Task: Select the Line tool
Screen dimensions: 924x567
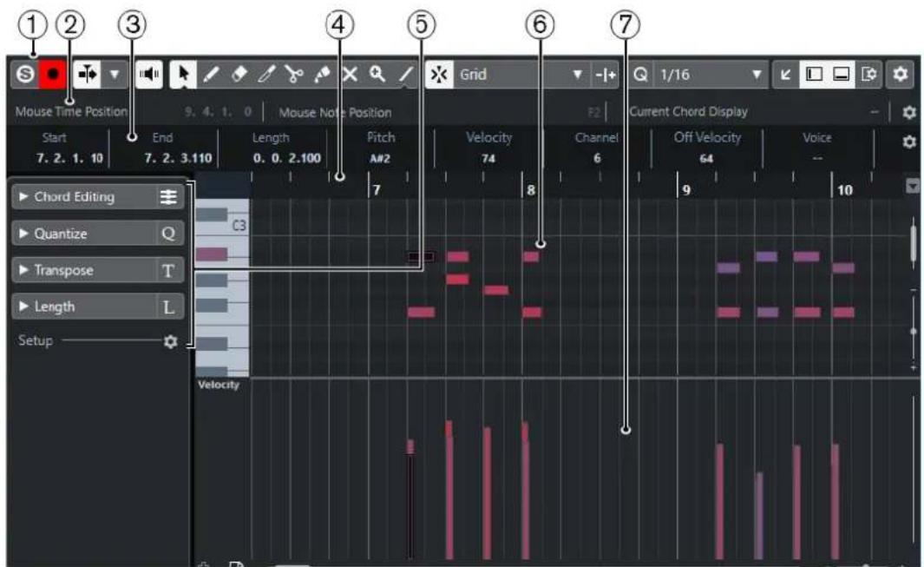Action: point(405,75)
